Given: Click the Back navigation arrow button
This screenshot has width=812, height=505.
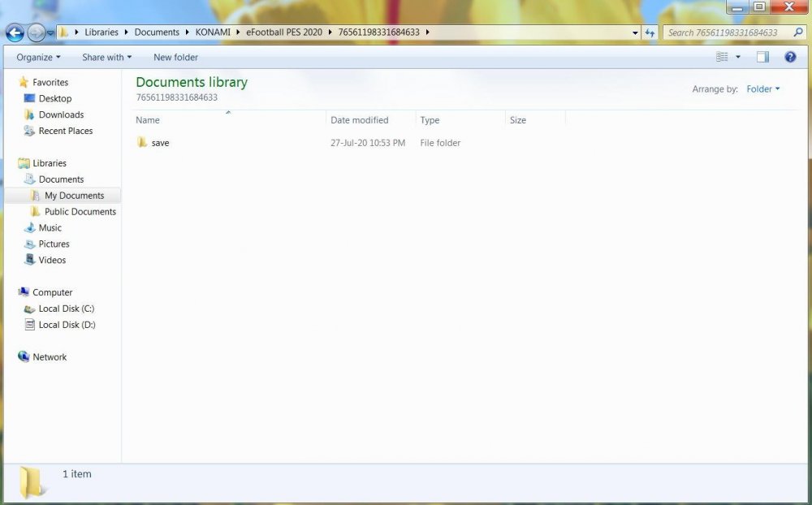Looking at the screenshot, I should 15,32.
